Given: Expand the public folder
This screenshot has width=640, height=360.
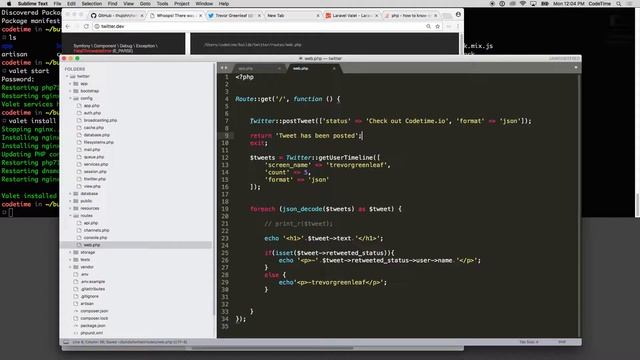Looking at the screenshot, I should click(x=70, y=201).
